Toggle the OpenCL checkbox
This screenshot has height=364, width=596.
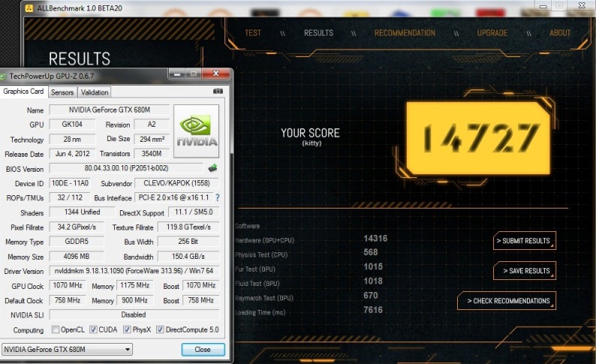tap(56, 329)
